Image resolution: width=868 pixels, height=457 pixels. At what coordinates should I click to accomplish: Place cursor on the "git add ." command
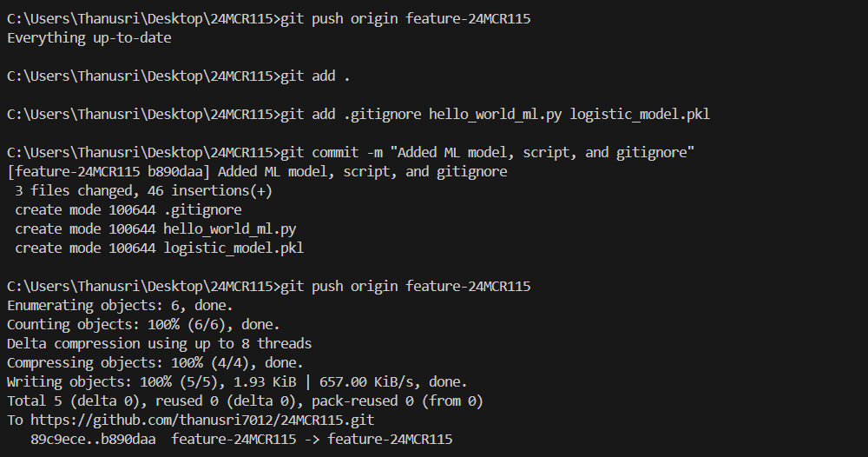(x=315, y=76)
